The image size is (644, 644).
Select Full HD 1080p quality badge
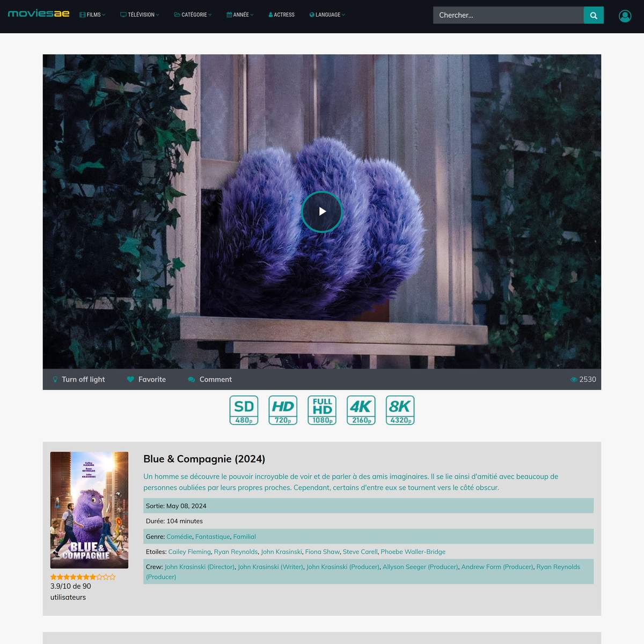pyautogui.click(x=322, y=410)
